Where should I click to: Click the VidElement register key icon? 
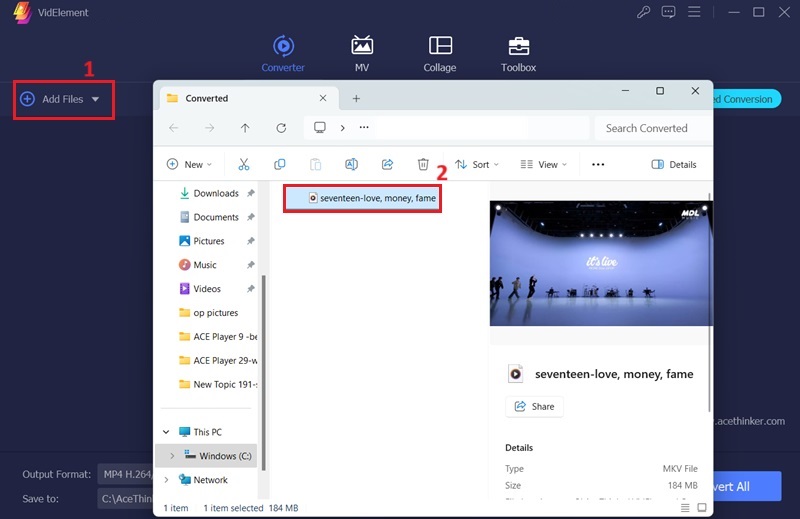coord(643,12)
